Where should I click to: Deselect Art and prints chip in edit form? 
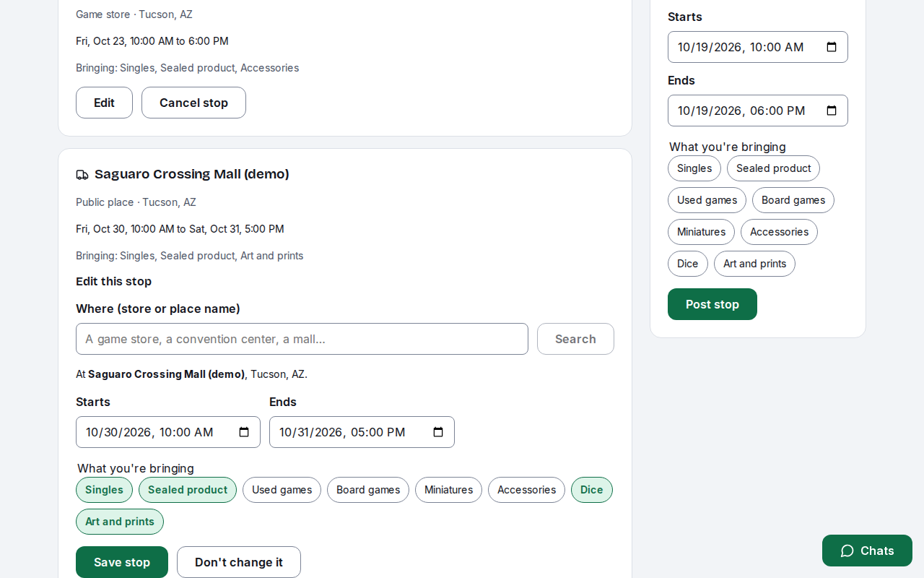click(120, 522)
